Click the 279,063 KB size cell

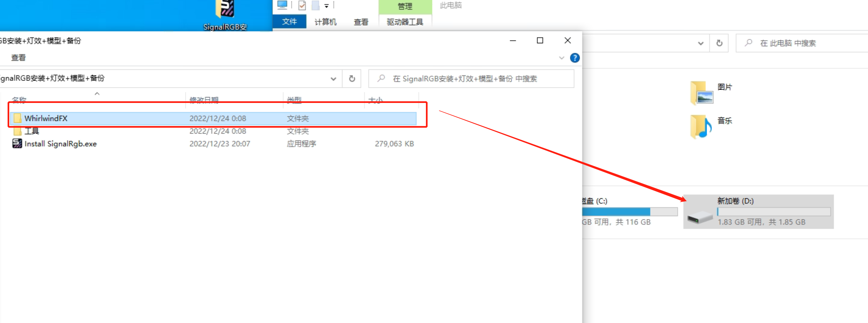tap(394, 144)
